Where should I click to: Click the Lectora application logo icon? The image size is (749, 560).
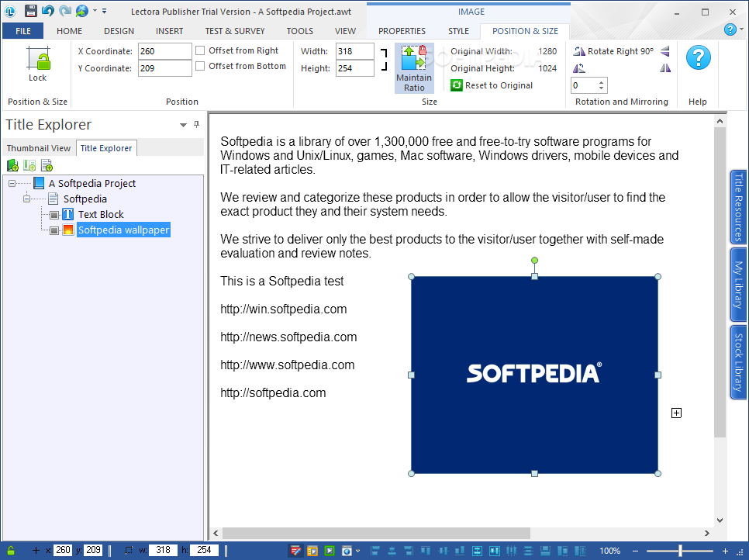point(10,11)
